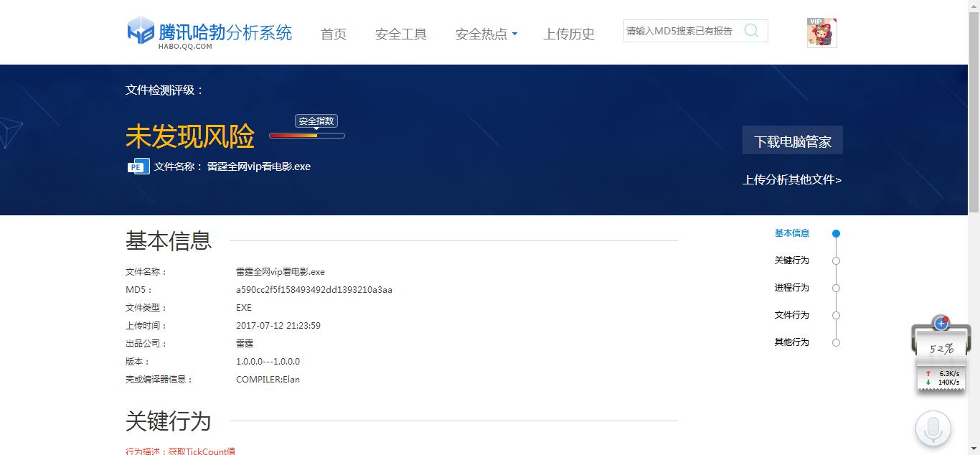The height and width of the screenshot is (455, 980).
Task: Click the 上传分析其他文件 link
Action: coord(792,179)
